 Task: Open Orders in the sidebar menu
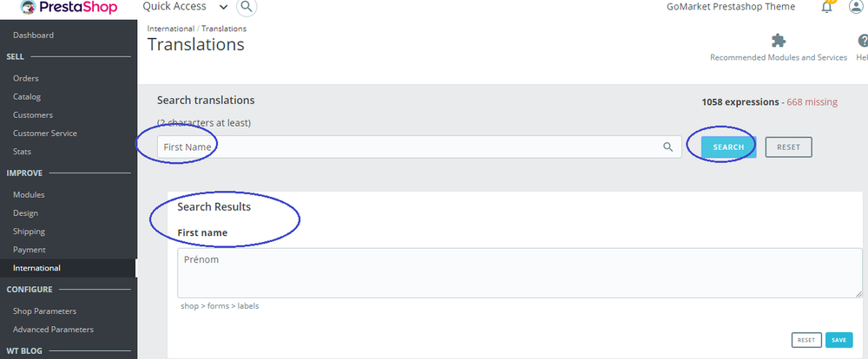pos(26,78)
